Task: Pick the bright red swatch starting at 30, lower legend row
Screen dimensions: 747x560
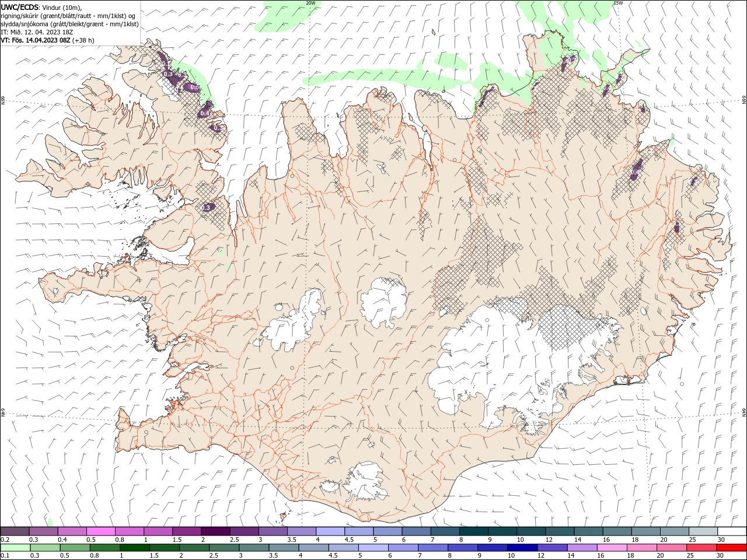Action: pos(731,548)
